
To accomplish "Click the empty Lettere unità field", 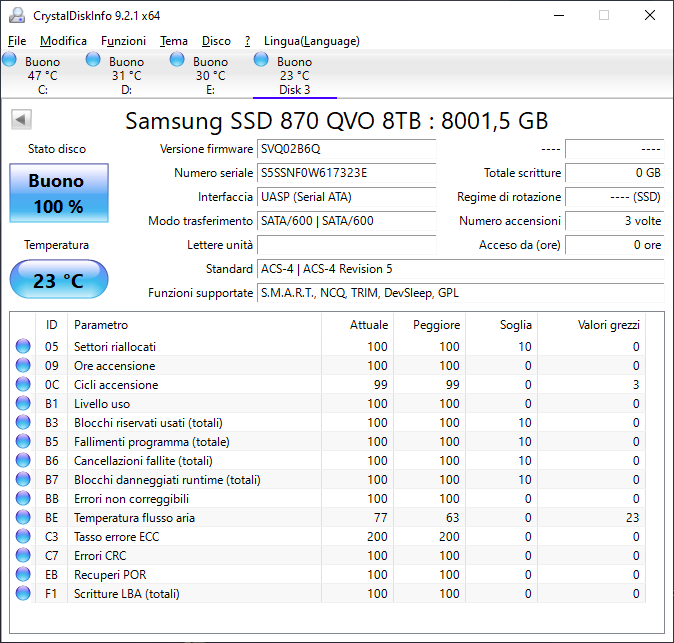I will click(x=346, y=245).
